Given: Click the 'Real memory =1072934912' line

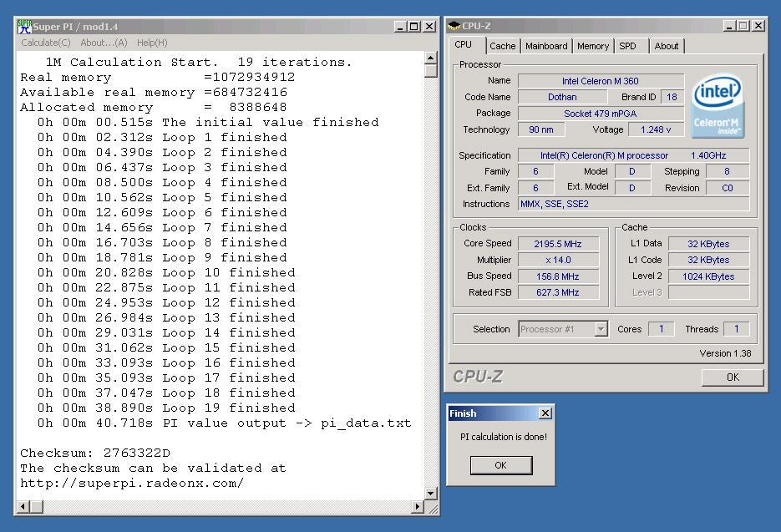Looking at the screenshot, I should click(x=157, y=77).
